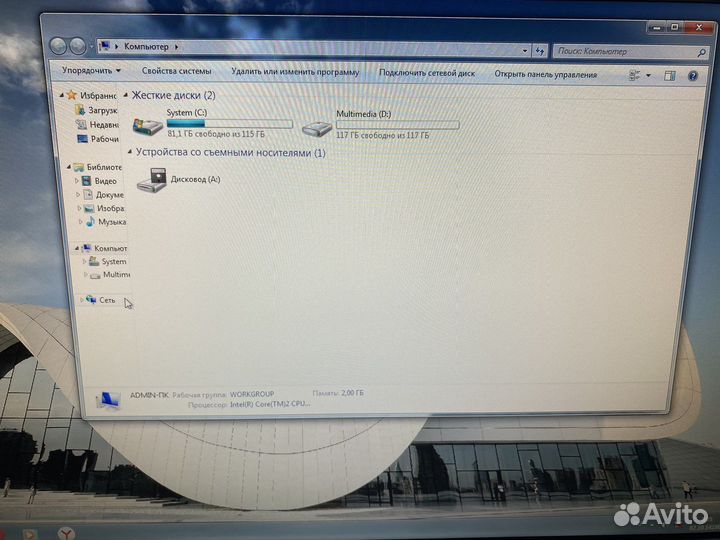Click the Память: 2,00 ГБ text

(338, 393)
